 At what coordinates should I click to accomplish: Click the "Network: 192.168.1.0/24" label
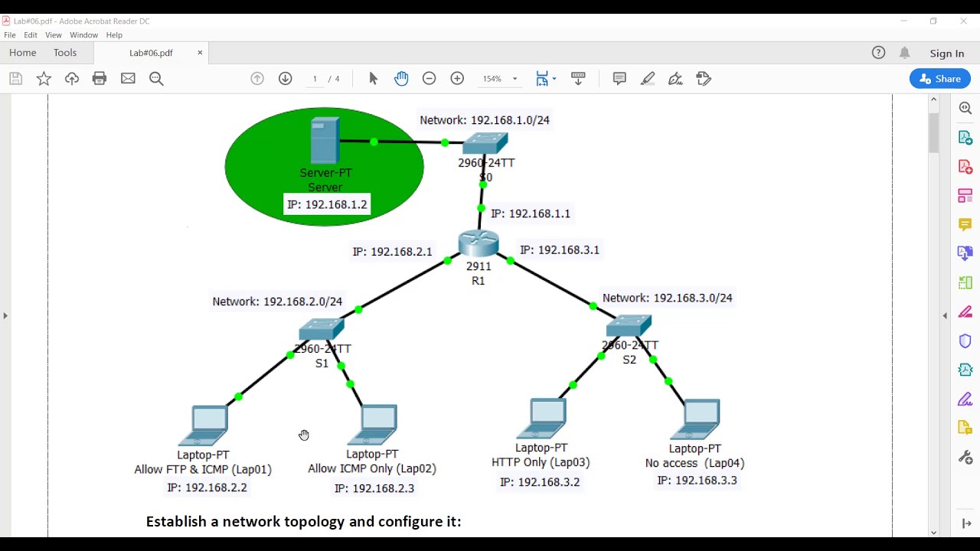click(485, 120)
